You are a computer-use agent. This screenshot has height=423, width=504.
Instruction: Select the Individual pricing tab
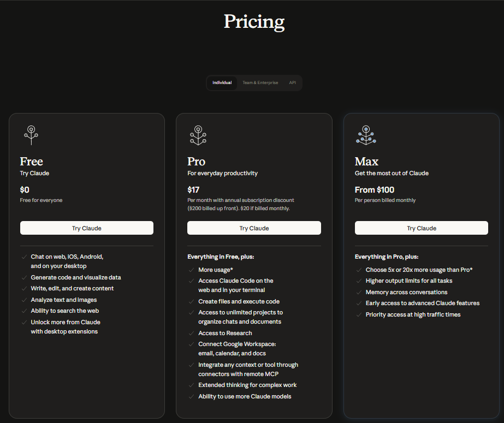click(x=222, y=82)
